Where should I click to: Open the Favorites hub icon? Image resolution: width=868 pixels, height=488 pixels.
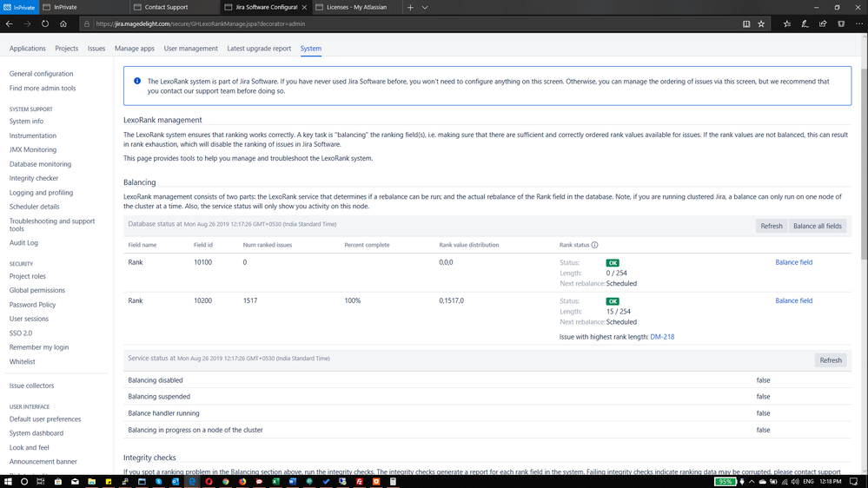(x=787, y=23)
